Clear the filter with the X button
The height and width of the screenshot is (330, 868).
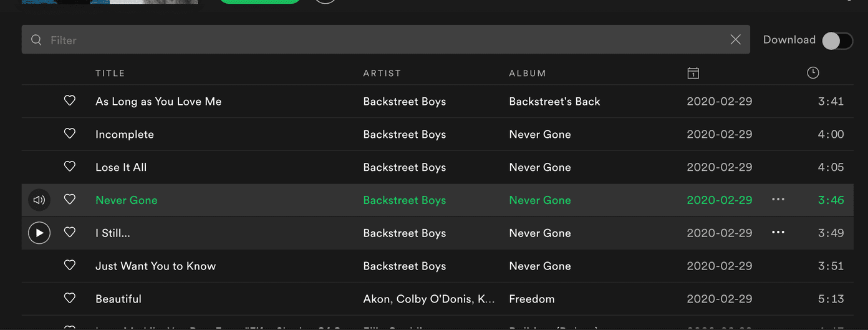tap(736, 40)
